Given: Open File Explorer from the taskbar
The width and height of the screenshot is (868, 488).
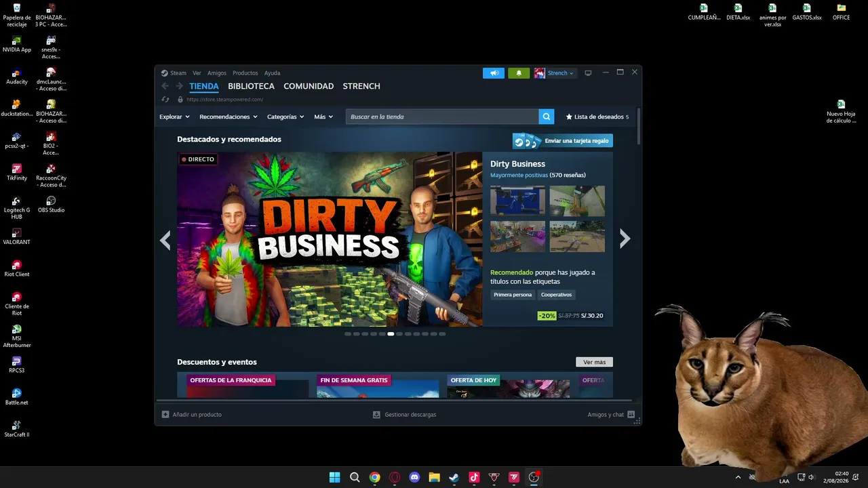Looking at the screenshot, I should coord(434,477).
